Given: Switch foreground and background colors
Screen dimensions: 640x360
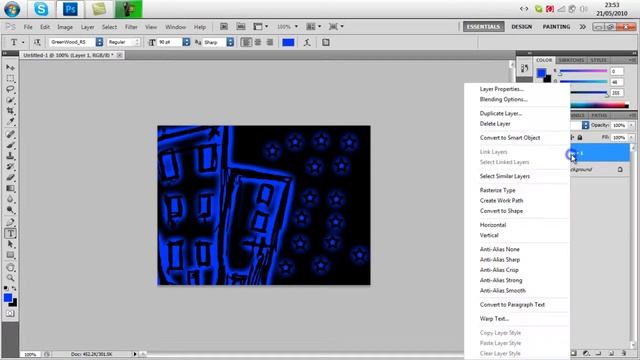Looking at the screenshot, I should [x=14, y=288].
